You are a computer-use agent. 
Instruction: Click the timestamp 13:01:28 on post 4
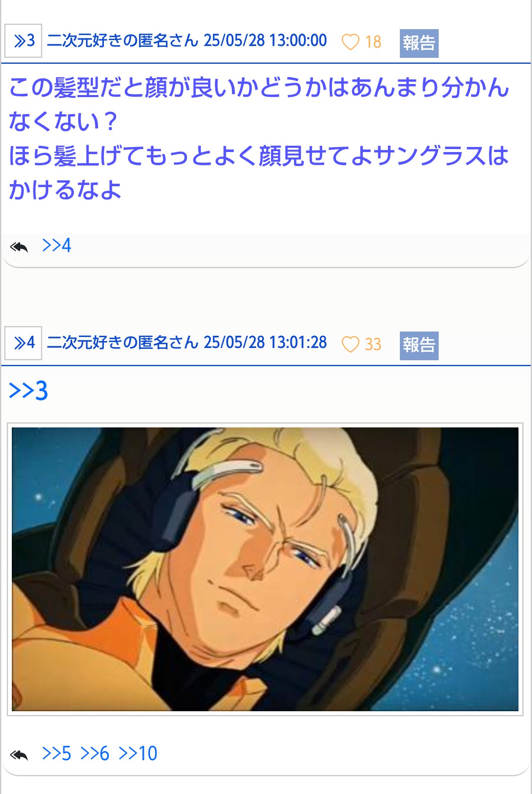[298, 343]
